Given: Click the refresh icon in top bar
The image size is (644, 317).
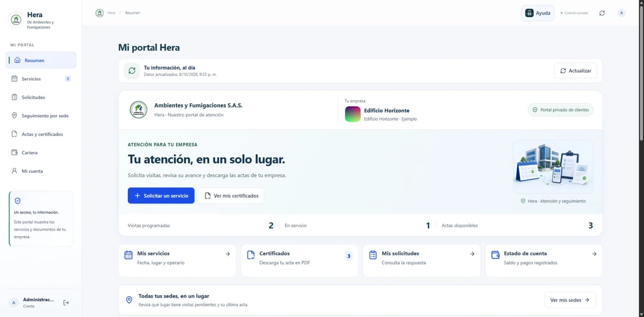Looking at the screenshot, I should point(602,13).
